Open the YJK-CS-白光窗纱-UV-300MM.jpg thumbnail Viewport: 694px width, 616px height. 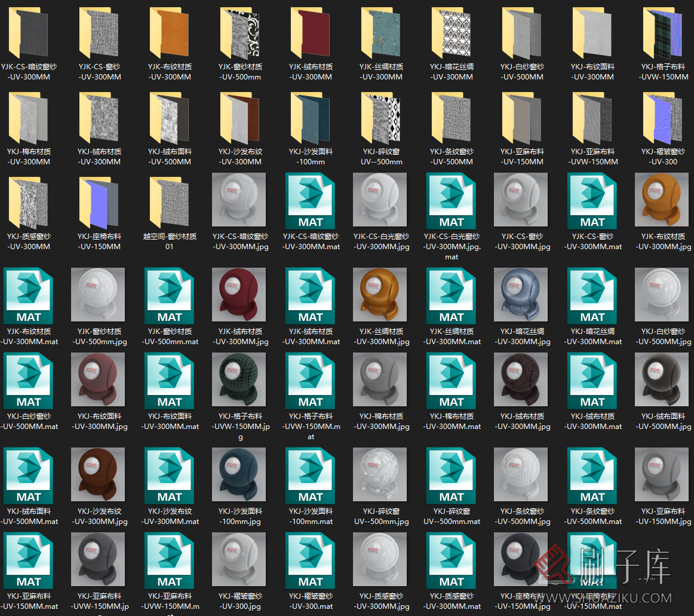(381, 201)
